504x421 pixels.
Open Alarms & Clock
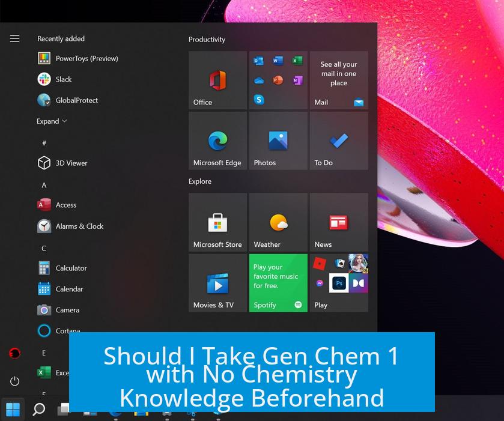click(70, 226)
